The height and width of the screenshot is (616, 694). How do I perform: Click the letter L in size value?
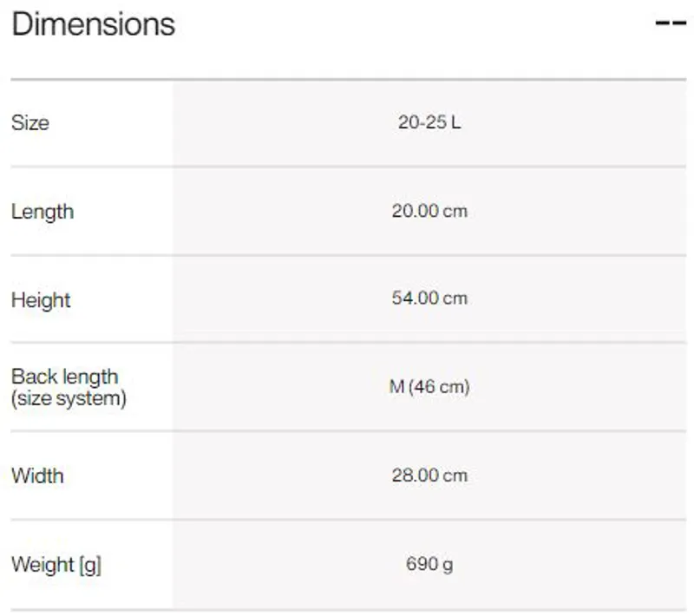[x=456, y=122]
